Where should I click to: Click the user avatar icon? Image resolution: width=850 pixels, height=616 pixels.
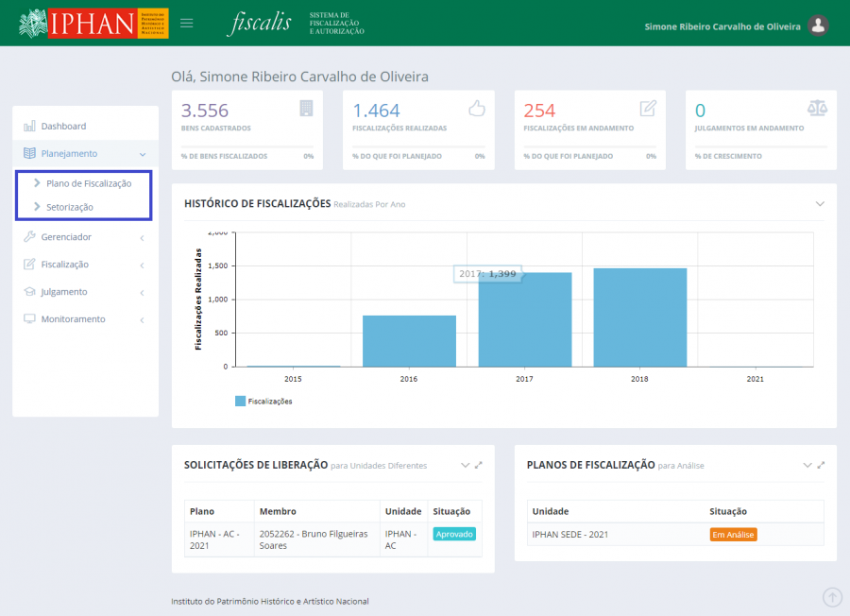coord(819,26)
